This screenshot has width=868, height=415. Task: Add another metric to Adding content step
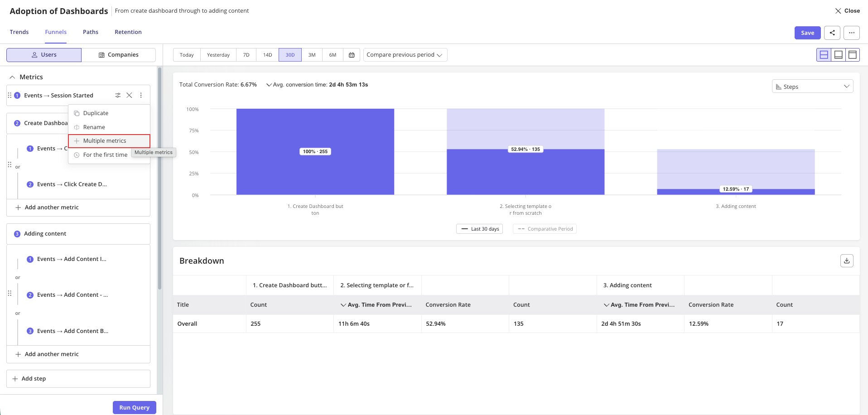pyautogui.click(x=78, y=354)
